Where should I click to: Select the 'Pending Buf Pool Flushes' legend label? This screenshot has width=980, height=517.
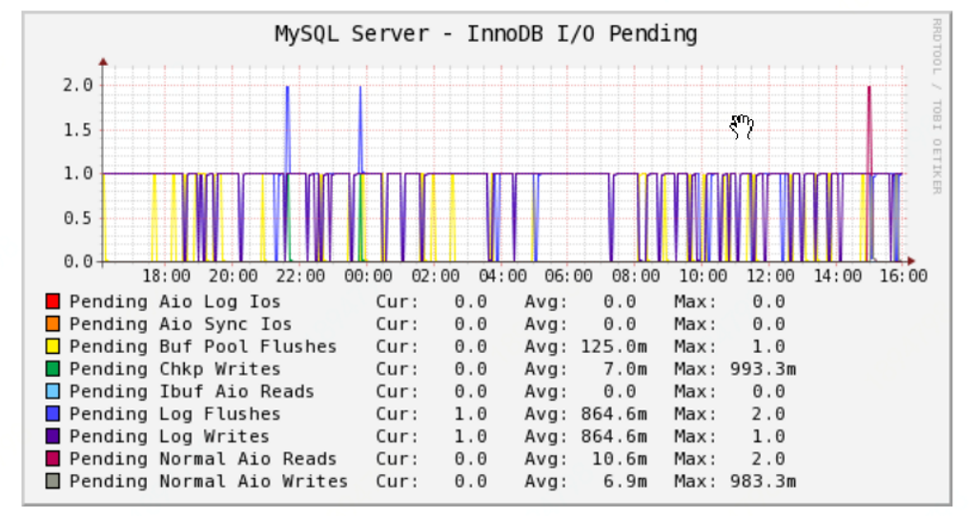coord(203,346)
